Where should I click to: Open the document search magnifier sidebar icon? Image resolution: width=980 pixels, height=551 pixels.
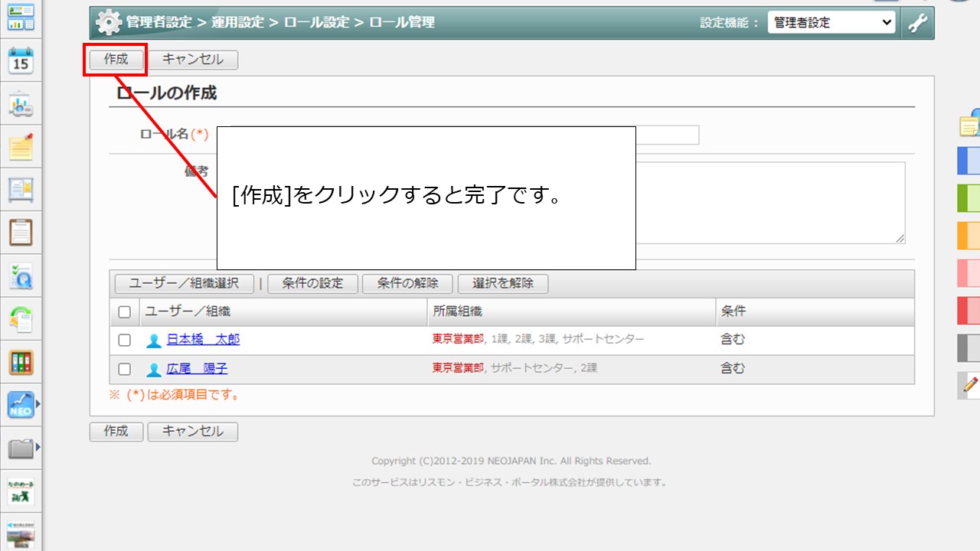tap(21, 275)
